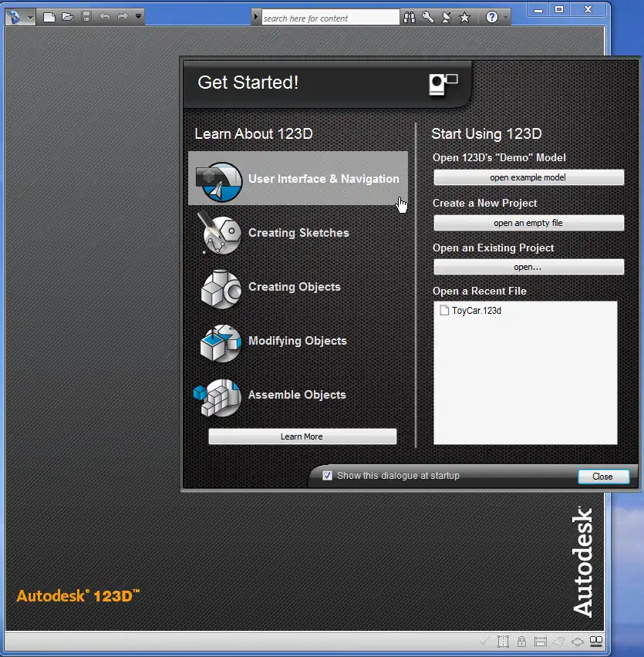Click the search here for content field
The image size is (644, 657).
click(329, 18)
